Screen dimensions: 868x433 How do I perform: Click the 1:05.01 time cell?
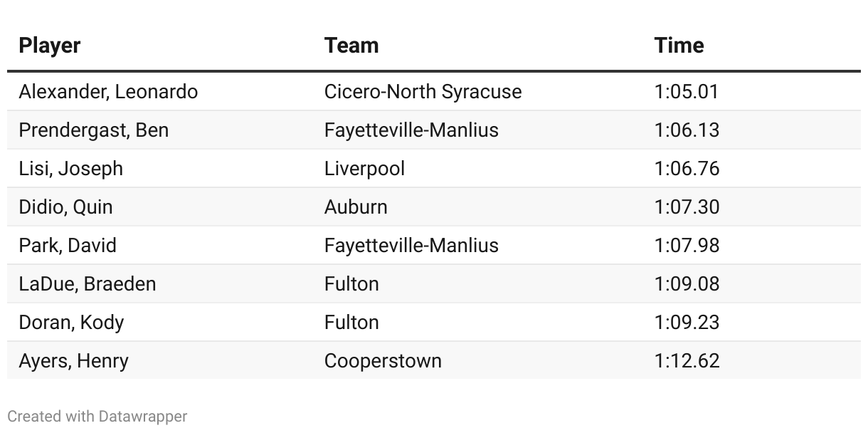point(687,92)
